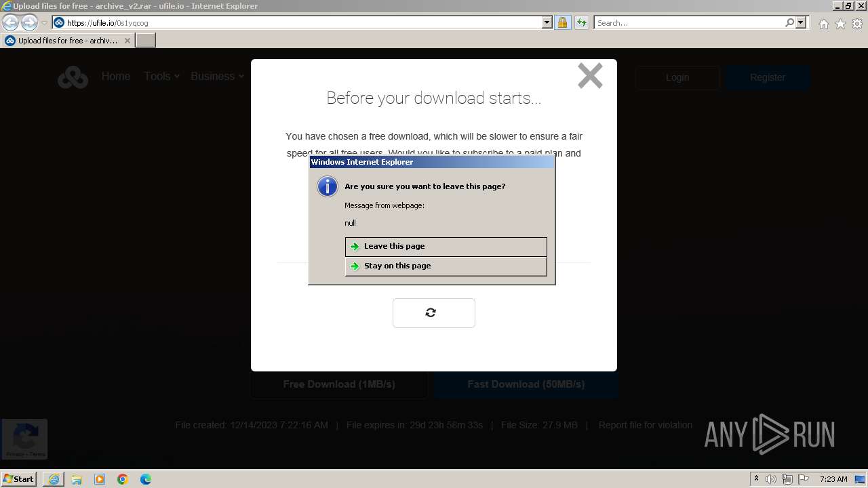Open the Windows Start menu

pyautogui.click(x=19, y=479)
